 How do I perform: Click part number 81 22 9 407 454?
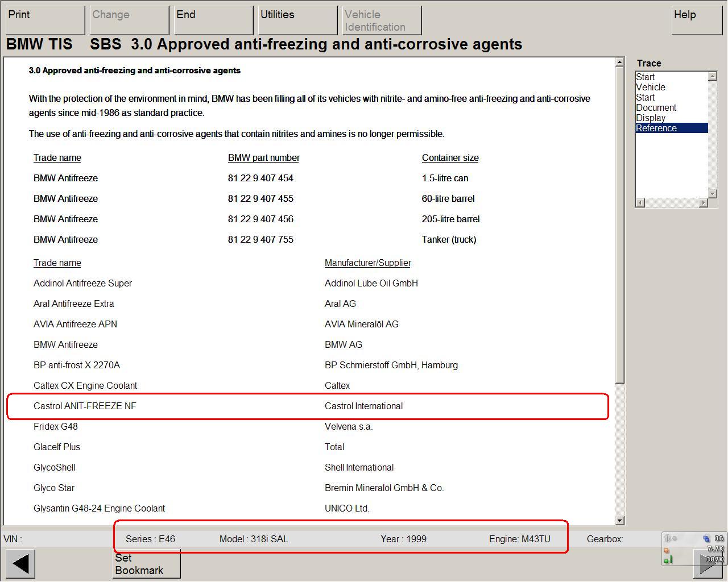pyautogui.click(x=260, y=178)
